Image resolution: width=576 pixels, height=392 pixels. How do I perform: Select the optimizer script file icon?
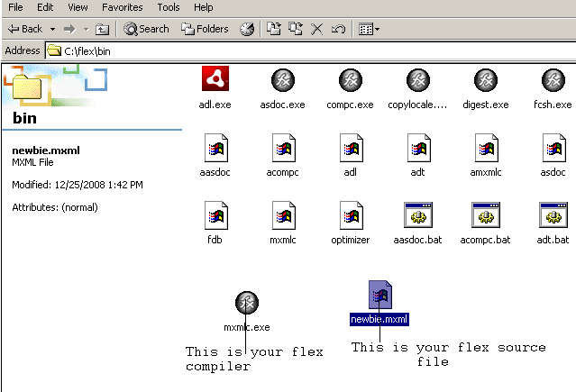[352, 215]
